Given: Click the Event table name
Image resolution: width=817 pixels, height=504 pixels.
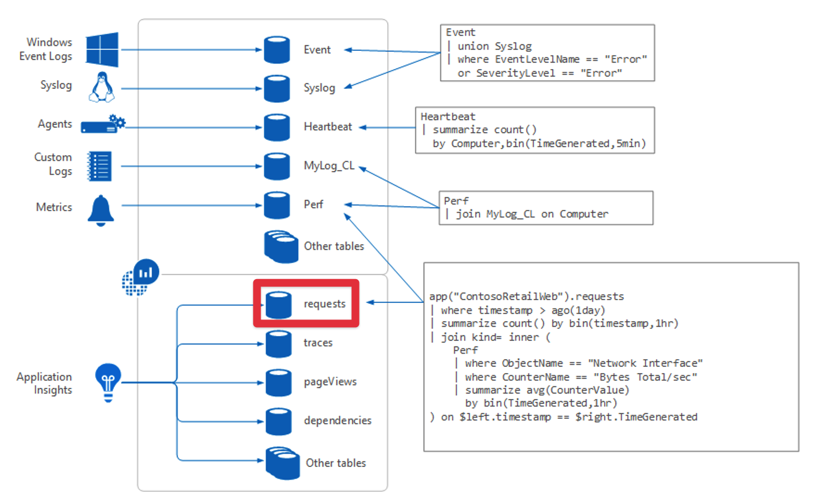Looking at the screenshot, I should click(317, 50).
